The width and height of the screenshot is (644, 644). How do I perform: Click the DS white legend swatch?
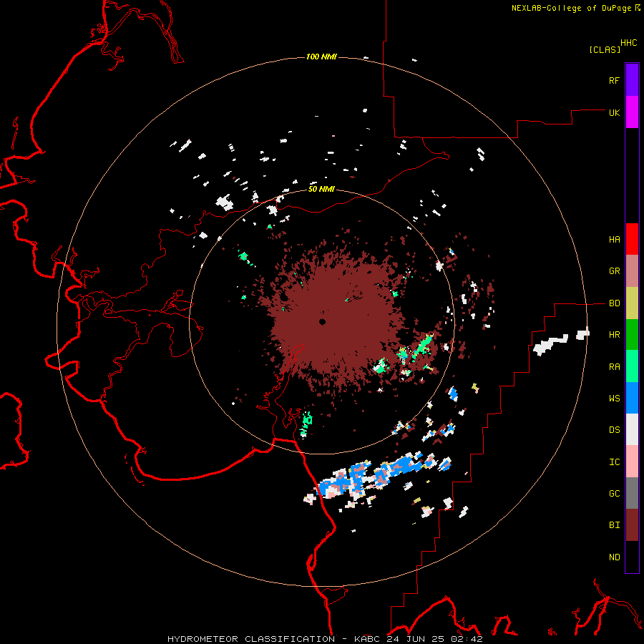point(632,430)
